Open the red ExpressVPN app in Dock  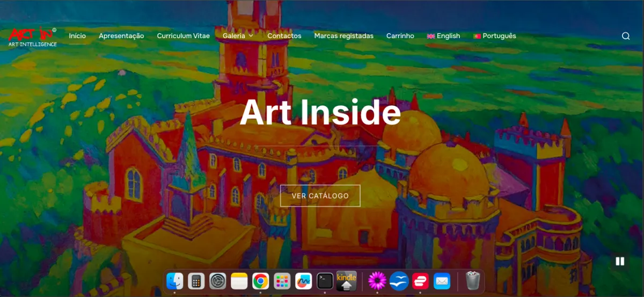click(x=421, y=281)
